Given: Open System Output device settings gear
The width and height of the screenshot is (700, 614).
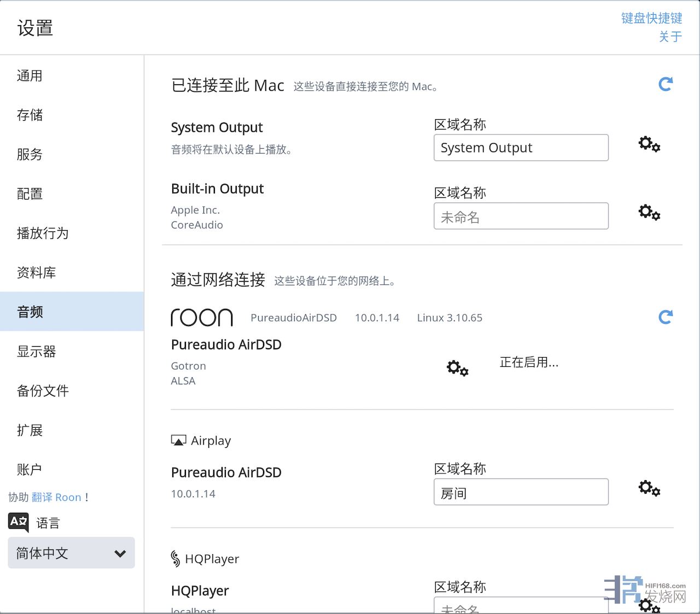Looking at the screenshot, I should 649,144.
